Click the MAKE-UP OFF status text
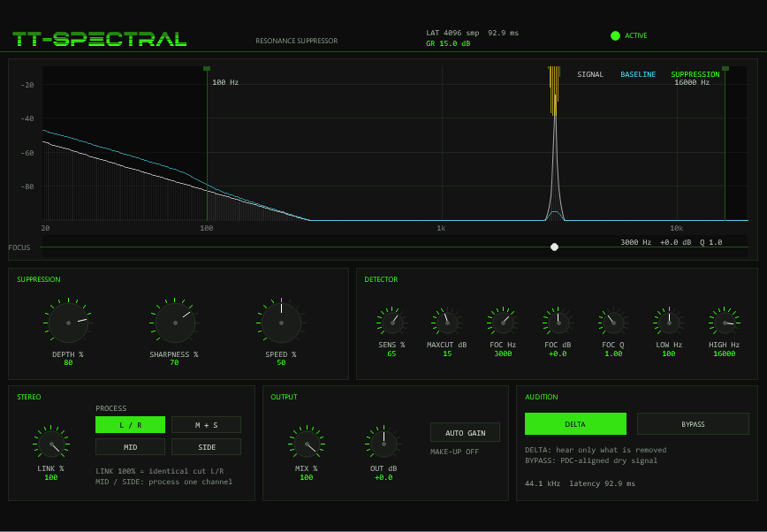 point(454,452)
